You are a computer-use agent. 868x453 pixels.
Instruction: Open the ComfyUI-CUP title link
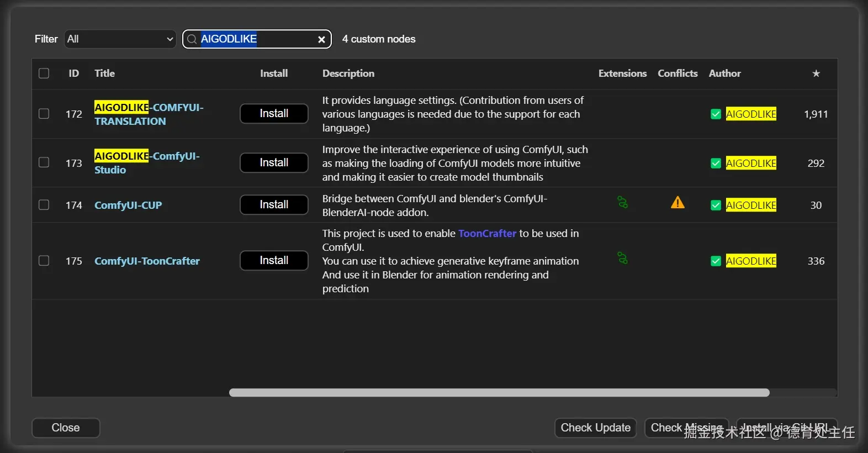[x=128, y=206]
